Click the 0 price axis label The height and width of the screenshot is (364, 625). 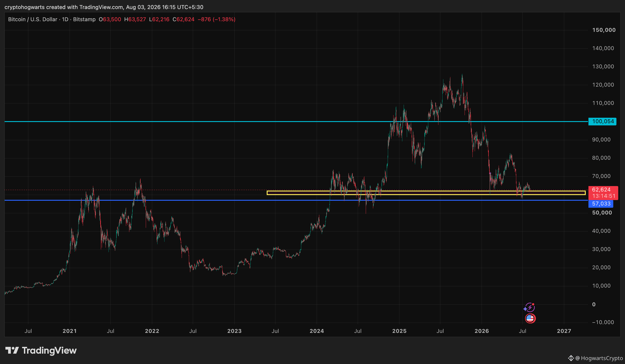[594, 304]
